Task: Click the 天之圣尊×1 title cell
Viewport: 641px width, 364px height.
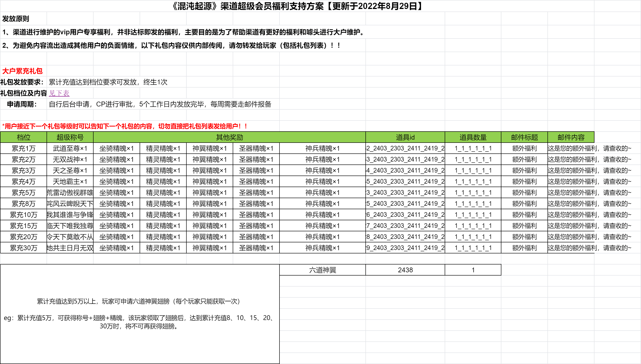Action: [x=70, y=170]
